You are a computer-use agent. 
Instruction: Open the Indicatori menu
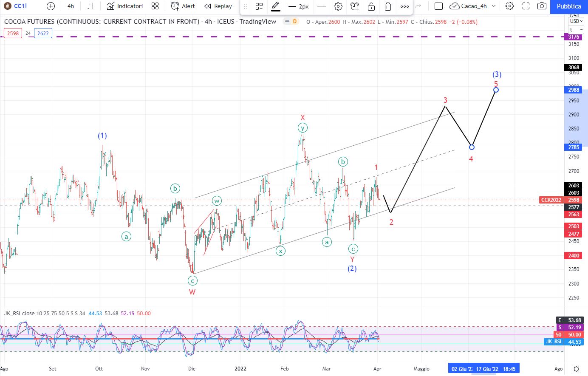coord(125,6)
